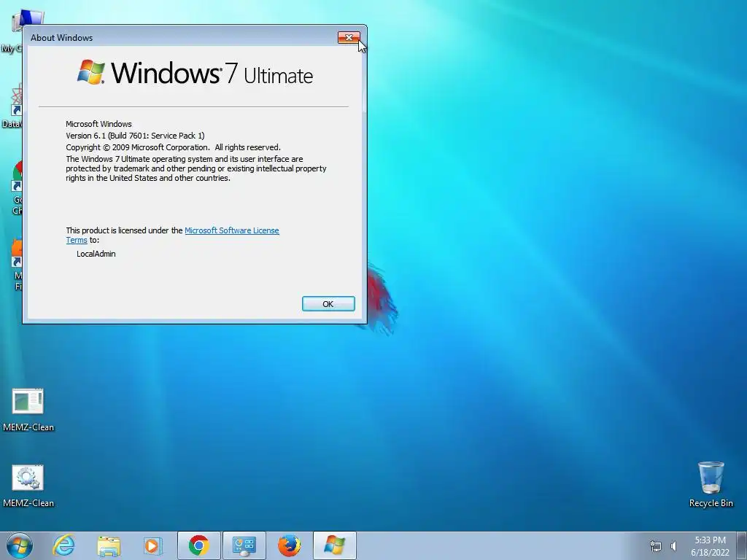
Task: Select the Recycle Bin desktop icon
Action: 711,484
